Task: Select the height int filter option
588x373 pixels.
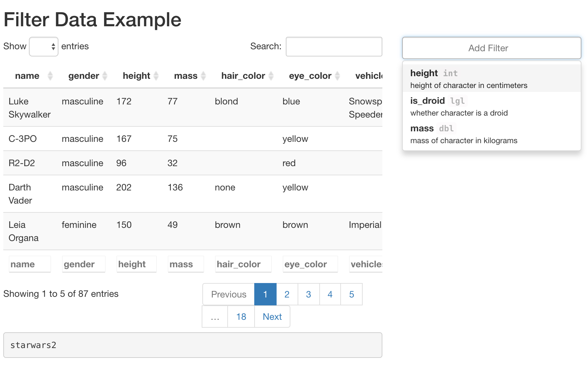Action: 491,78
